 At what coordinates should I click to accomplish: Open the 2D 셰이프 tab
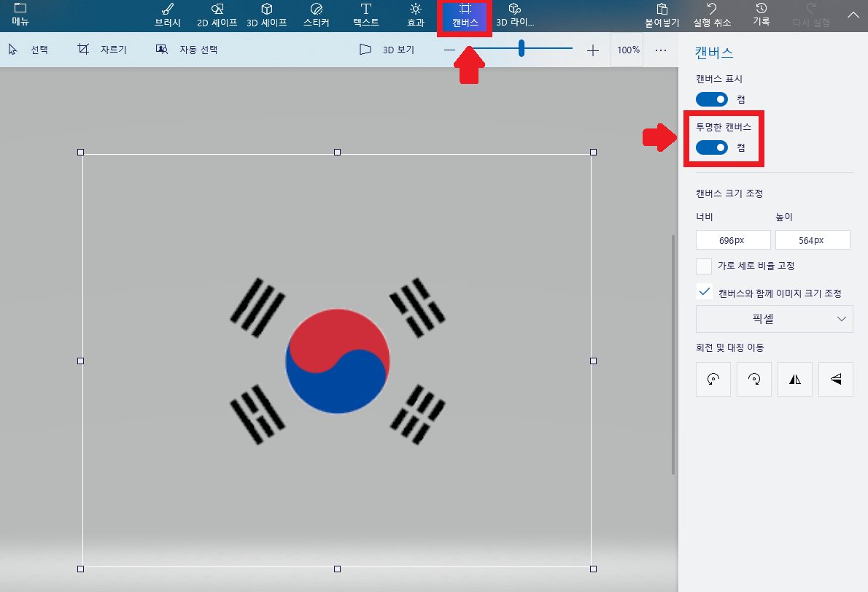click(x=217, y=15)
